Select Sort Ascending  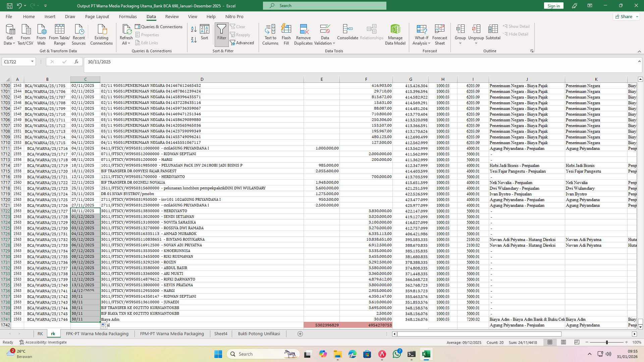pyautogui.click(x=194, y=29)
